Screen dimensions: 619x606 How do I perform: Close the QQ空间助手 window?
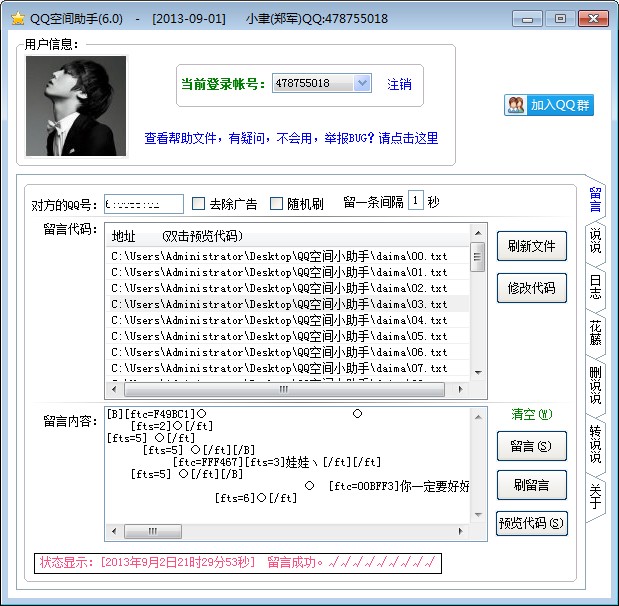click(593, 19)
